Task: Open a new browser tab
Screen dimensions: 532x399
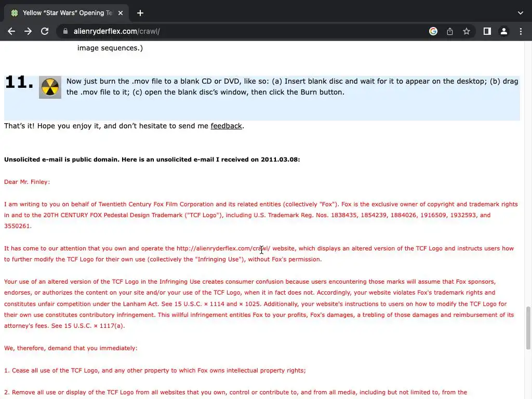Action: click(140, 13)
